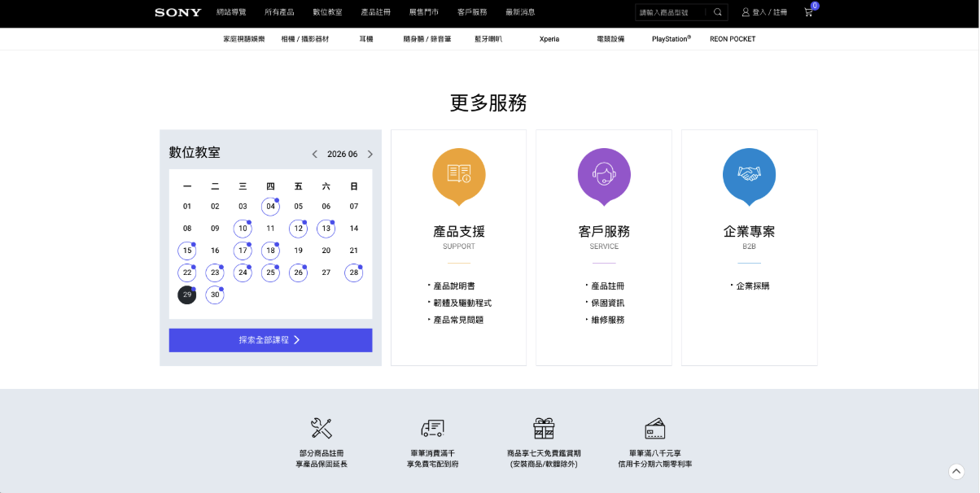Select 家庭視聽娛樂 category
This screenshot has width=980, height=493.
[244, 39]
